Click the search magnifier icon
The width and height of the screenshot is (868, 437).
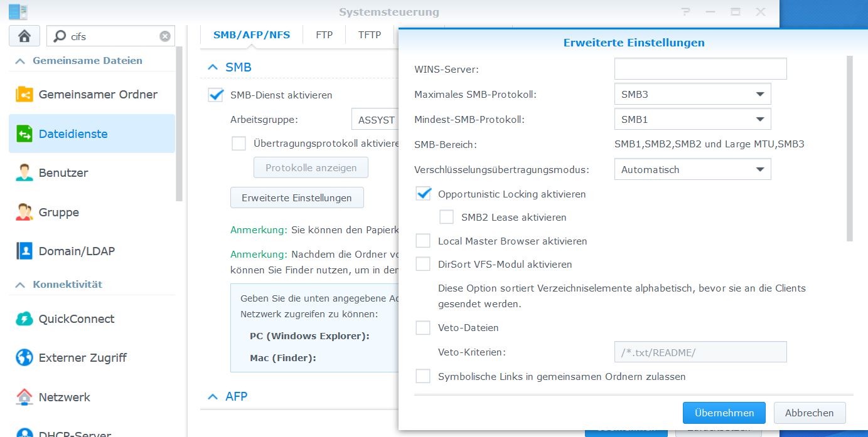(x=60, y=36)
